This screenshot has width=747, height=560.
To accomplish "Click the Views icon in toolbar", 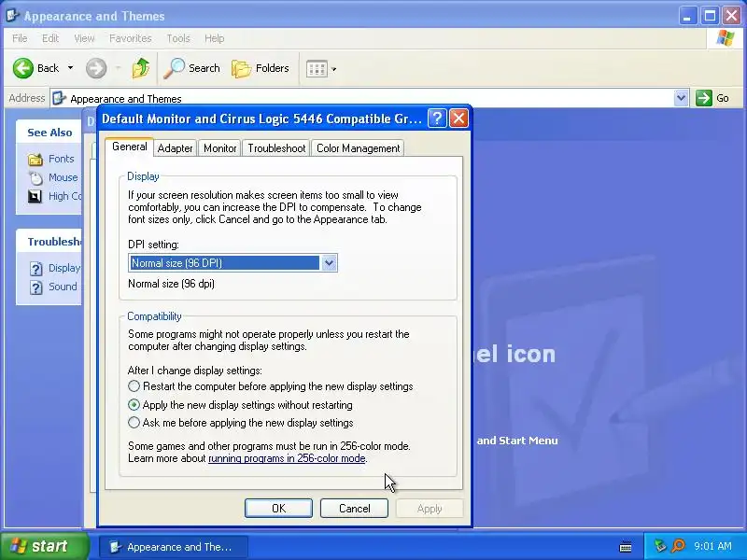I will pyautogui.click(x=317, y=69).
